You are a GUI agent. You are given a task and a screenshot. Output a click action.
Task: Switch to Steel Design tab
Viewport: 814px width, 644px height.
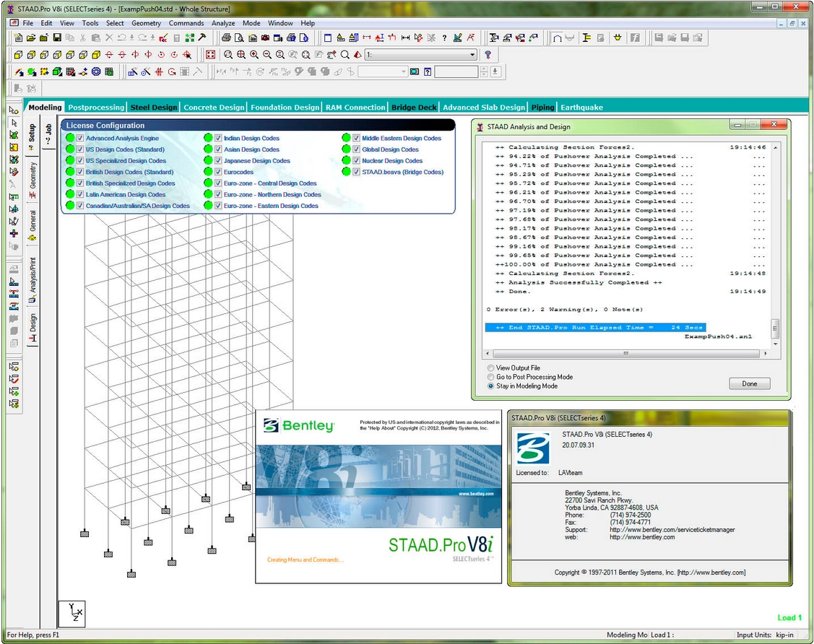tap(154, 108)
